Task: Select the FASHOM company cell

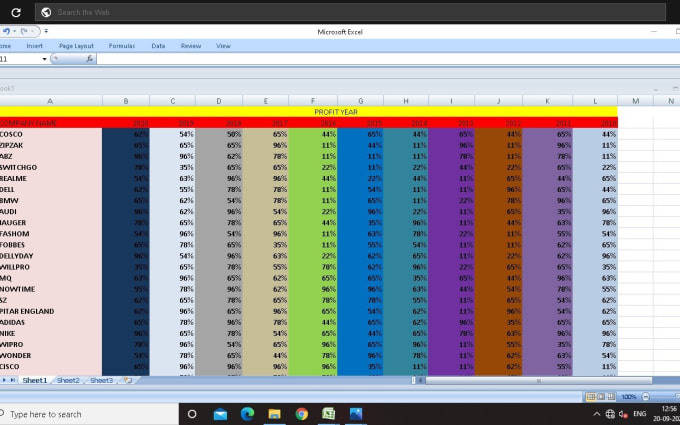Action: tap(51, 234)
